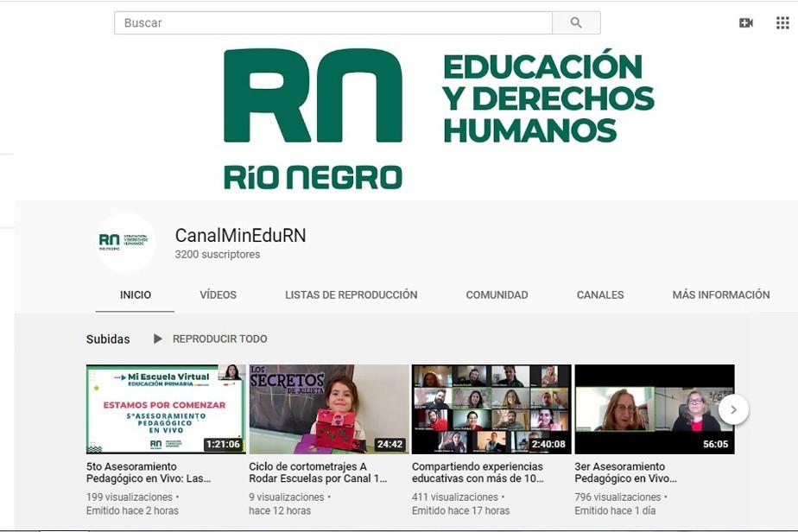Play the 2:40:08 video call grid thumbnail
This screenshot has width=798, height=532.
(491, 408)
